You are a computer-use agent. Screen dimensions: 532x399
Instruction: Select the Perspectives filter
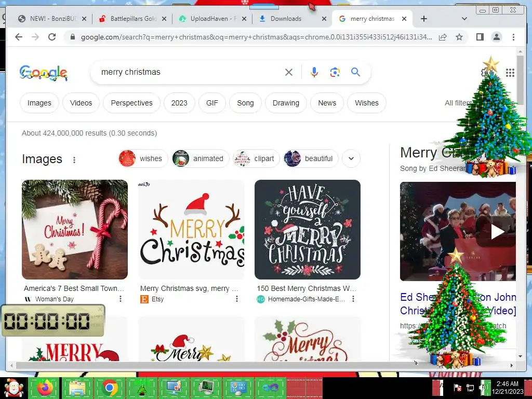point(131,103)
